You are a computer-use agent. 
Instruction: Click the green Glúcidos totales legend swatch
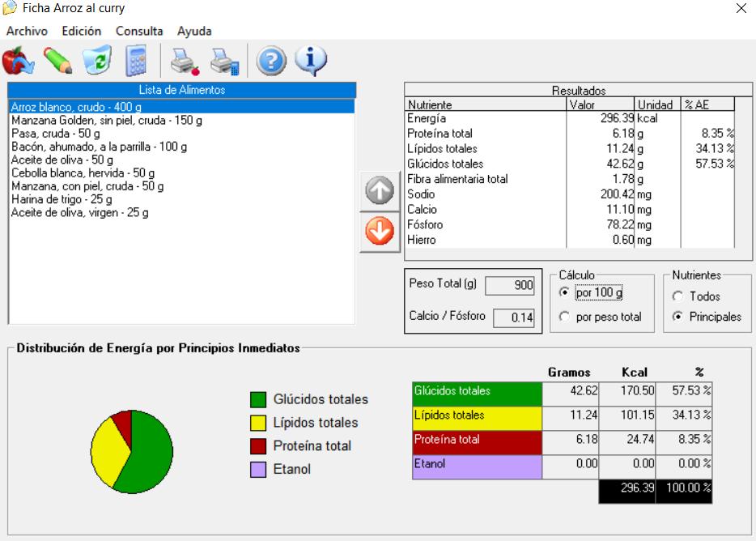[258, 399]
